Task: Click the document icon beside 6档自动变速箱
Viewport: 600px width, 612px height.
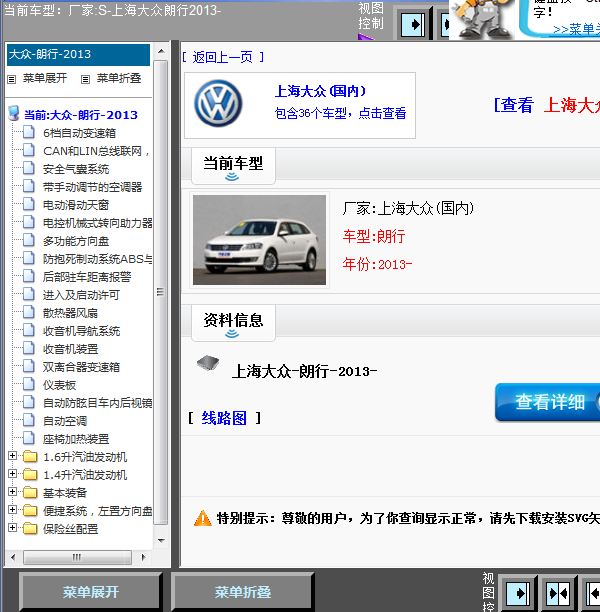Action: 28,132
